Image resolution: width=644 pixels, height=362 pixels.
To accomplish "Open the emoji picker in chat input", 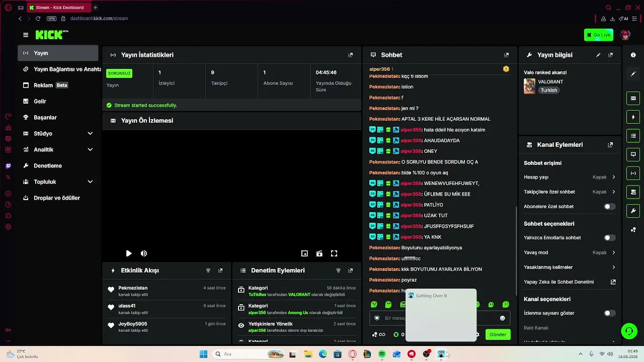I will tap(502, 318).
